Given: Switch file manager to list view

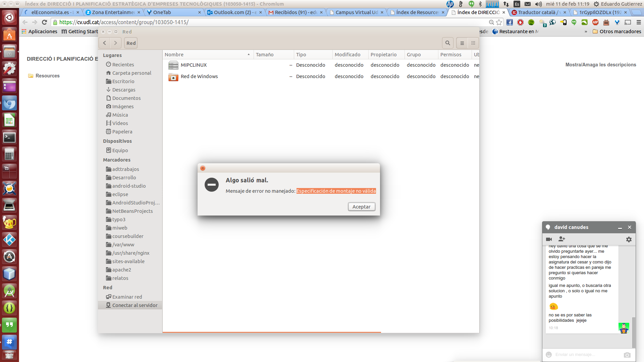Looking at the screenshot, I should [462, 43].
